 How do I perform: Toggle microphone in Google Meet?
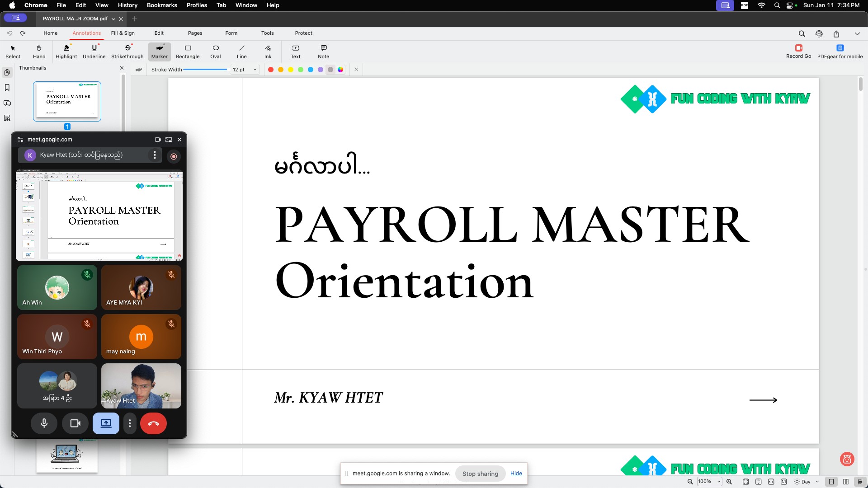tap(44, 423)
